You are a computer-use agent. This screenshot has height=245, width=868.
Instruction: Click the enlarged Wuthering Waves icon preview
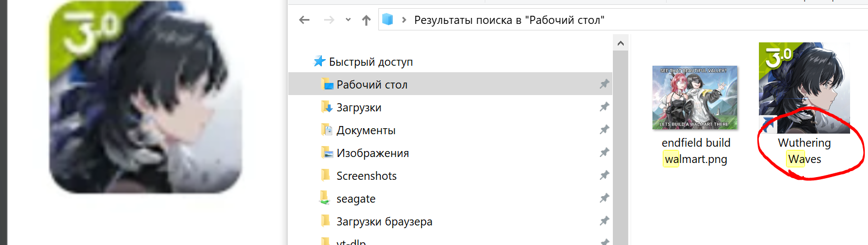pos(145,98)
